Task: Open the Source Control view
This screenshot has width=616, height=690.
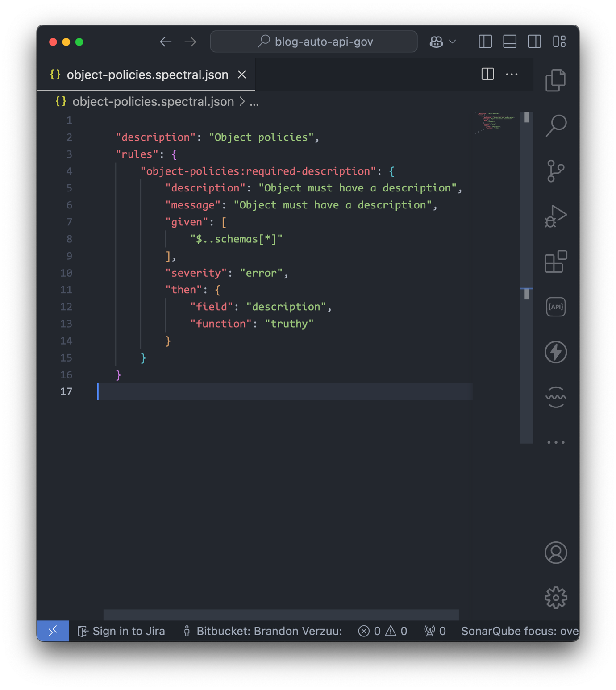Action: click(555, 171)
